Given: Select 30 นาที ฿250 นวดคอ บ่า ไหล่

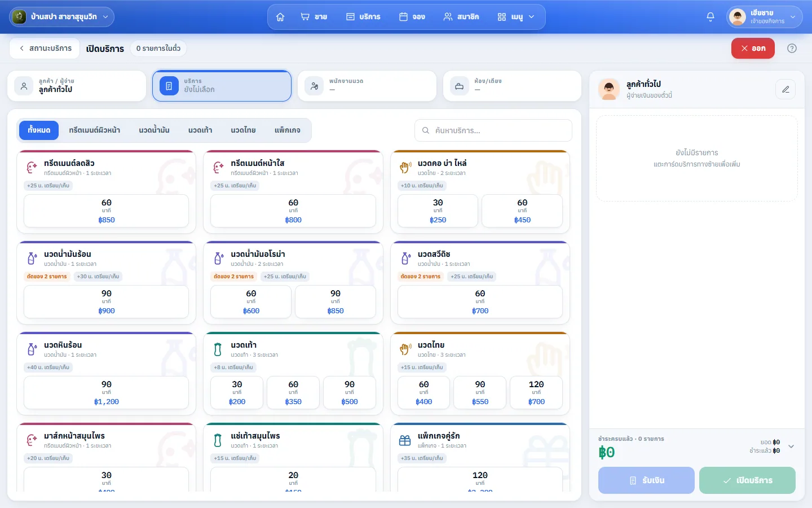Looking at the screenshot, I should 438,211.
